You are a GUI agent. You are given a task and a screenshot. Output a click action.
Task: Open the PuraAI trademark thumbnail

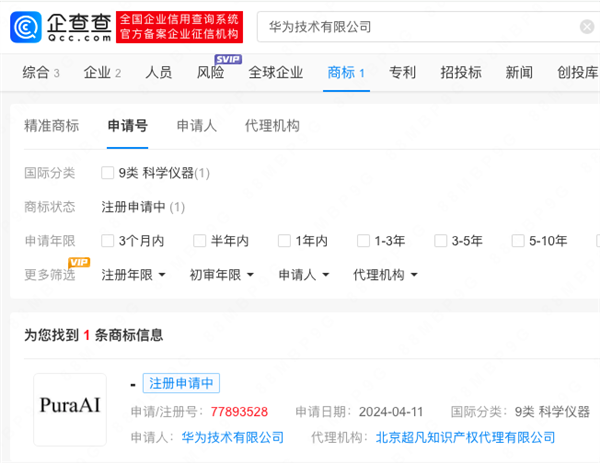pos(70,409)
